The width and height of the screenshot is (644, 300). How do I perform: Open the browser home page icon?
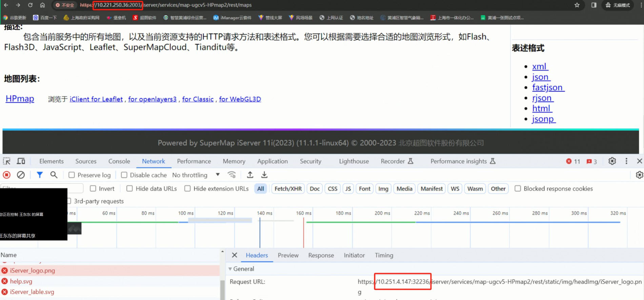coord(42,5)
